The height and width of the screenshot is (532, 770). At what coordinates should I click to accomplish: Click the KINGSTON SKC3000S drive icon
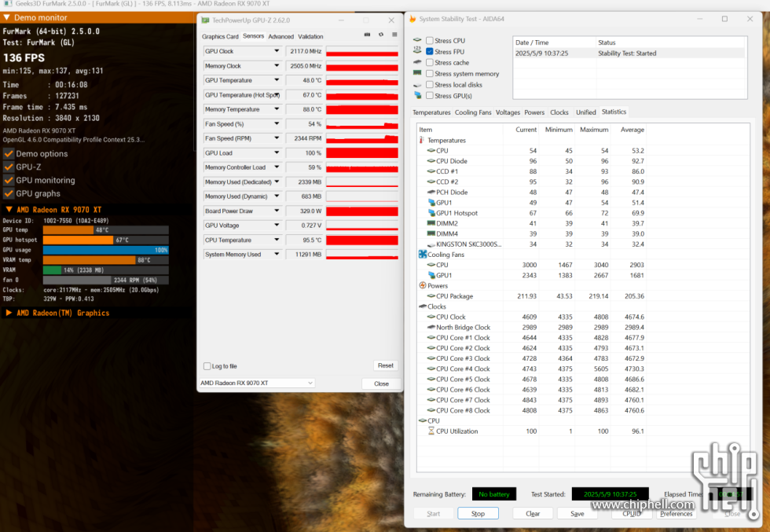coord(431,244)
